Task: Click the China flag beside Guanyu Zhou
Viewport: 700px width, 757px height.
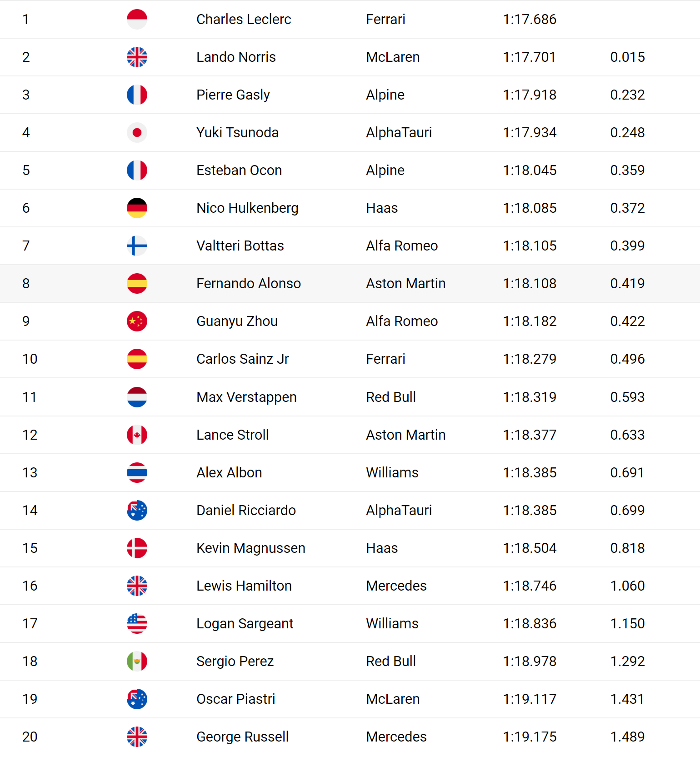Action: coord(137,321)
